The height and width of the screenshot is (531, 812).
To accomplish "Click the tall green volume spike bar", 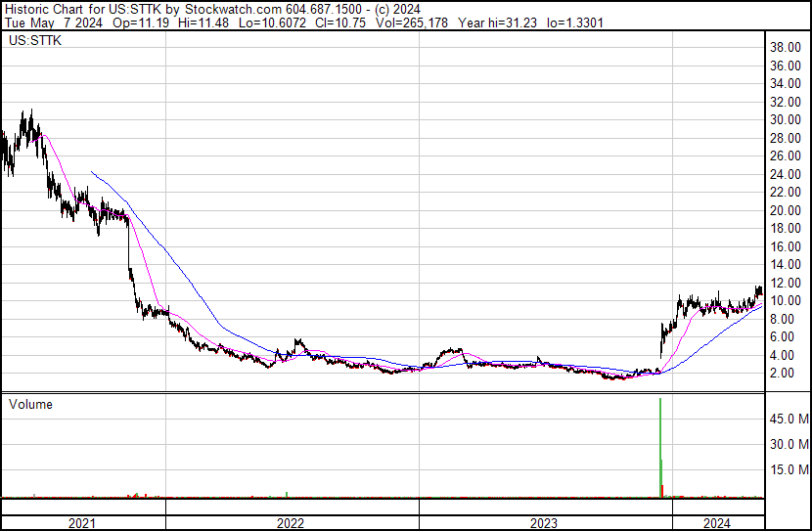I will point(660,440).
